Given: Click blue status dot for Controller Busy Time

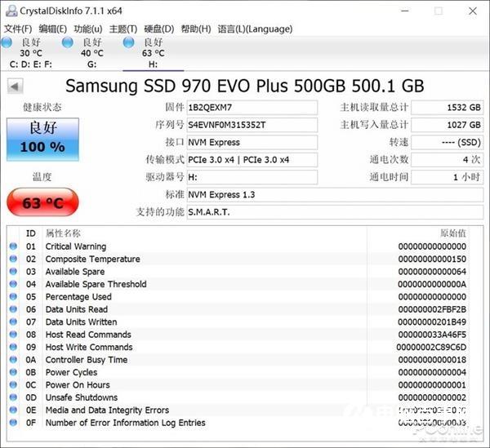Looking at the screenshot, I should tap(13, 359).
